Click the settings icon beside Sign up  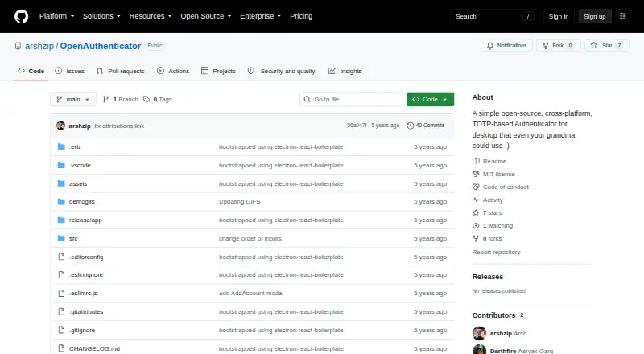pyautogui.click(x=622, y=16)
